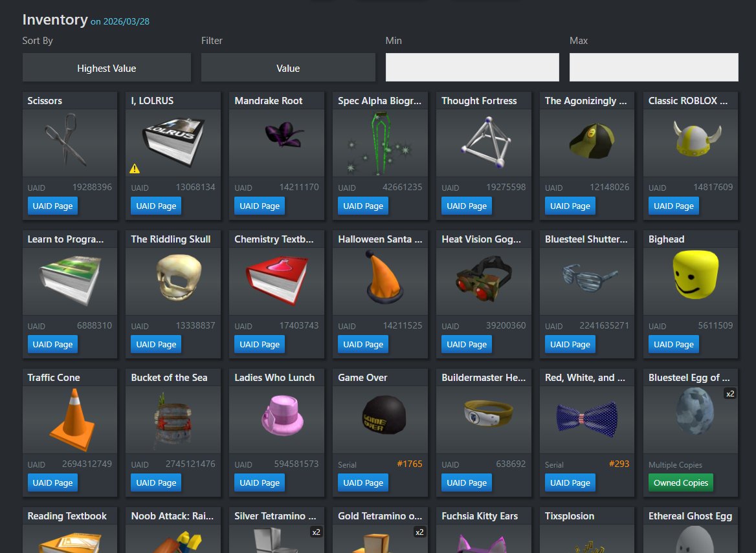Click the Heat Vision Goggles image
756x553 pixels.
[484, 281]
